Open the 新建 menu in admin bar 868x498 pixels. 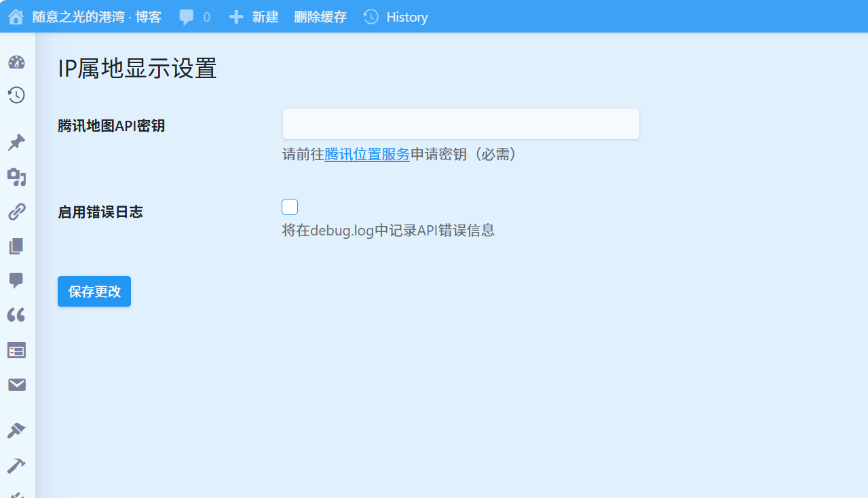click(254, 17)
